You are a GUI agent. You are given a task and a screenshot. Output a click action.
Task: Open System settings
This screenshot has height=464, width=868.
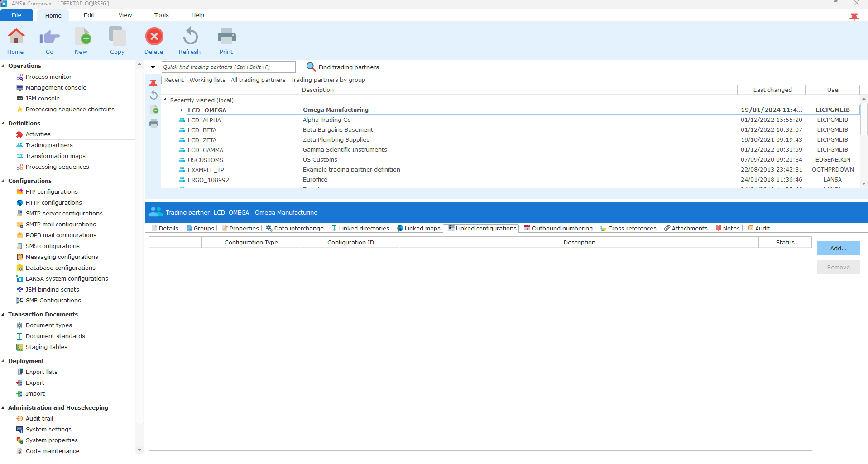click(48, 430)
